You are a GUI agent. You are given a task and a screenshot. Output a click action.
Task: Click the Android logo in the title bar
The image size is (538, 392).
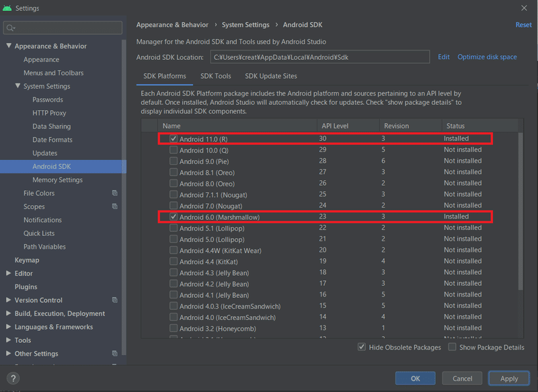click(x=7, y=8)
